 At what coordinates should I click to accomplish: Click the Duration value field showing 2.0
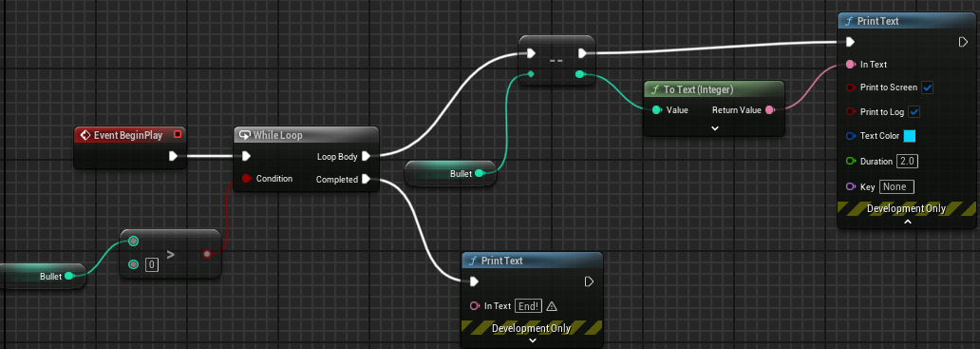pyautogui.click(x=907, y=162)
